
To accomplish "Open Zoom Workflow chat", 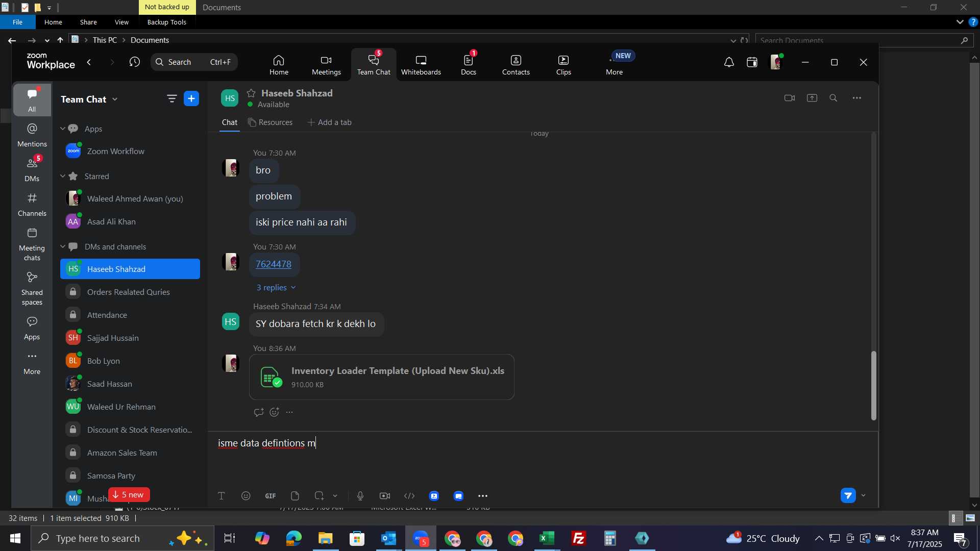I will (130, 152).
